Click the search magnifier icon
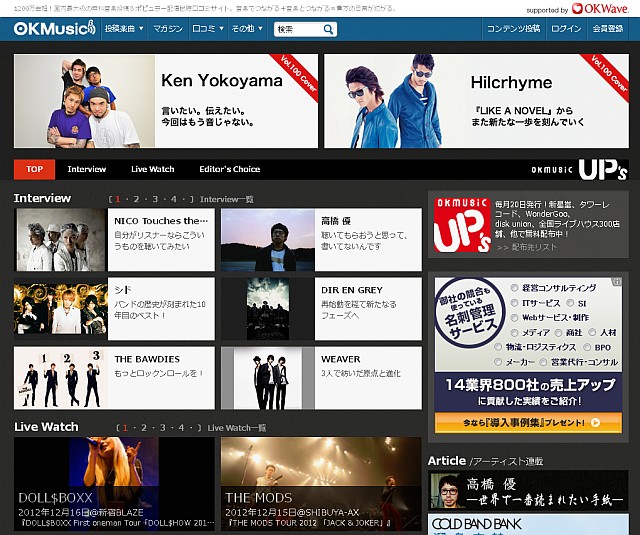 tap(328, 29)
